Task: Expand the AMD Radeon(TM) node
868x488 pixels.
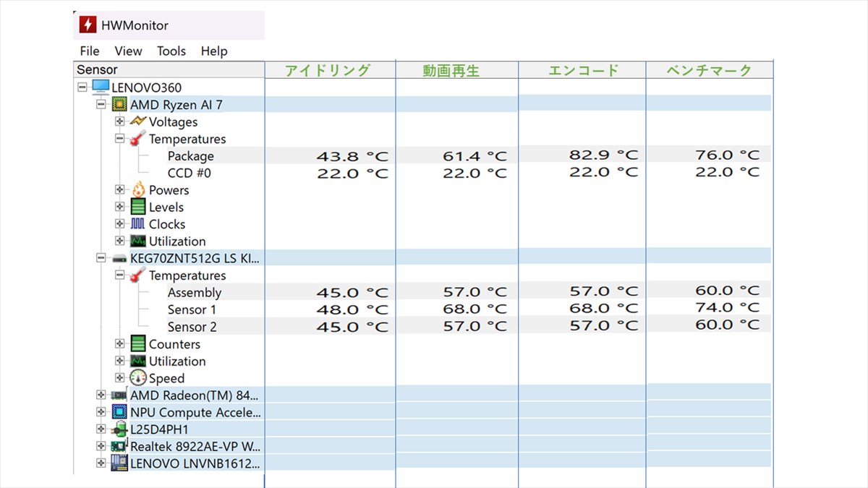Action: 101,395
